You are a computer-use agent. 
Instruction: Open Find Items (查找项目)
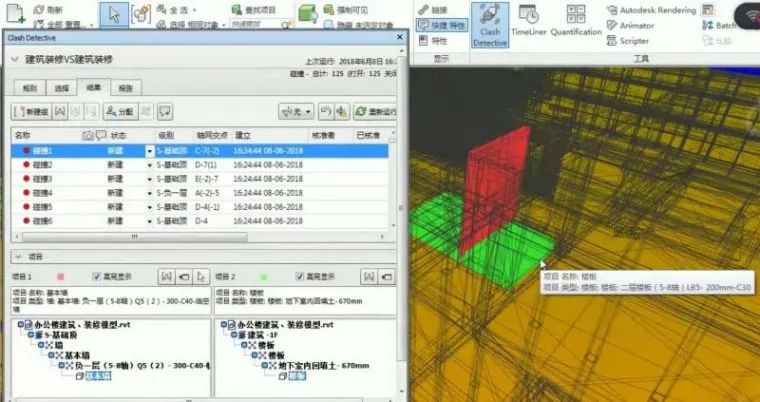[x=253, y=9]
